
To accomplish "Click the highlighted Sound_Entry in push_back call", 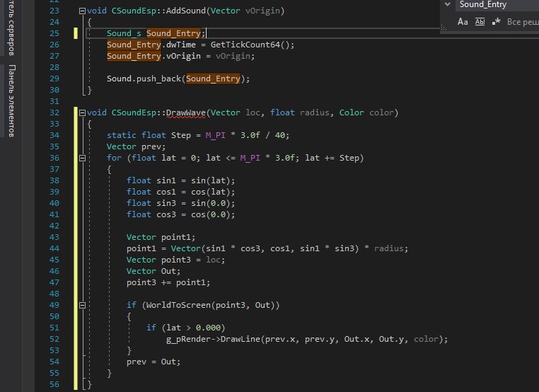I will click(213, 79).
